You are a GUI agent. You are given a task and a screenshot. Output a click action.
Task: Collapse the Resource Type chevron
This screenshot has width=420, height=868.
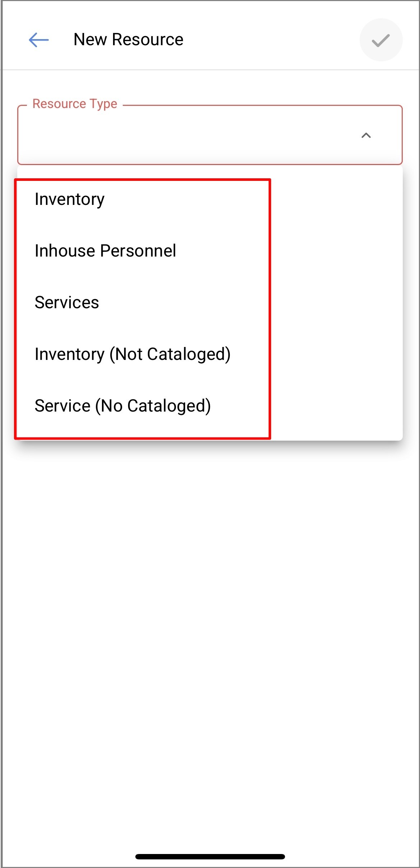point(366,135)
